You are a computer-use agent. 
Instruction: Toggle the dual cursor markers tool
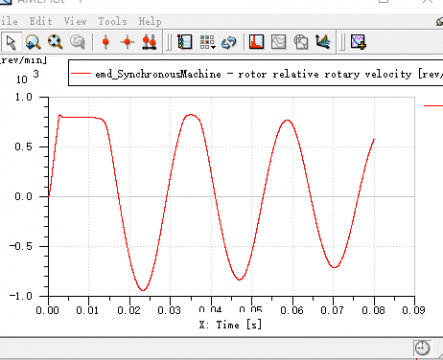point(149,42)
